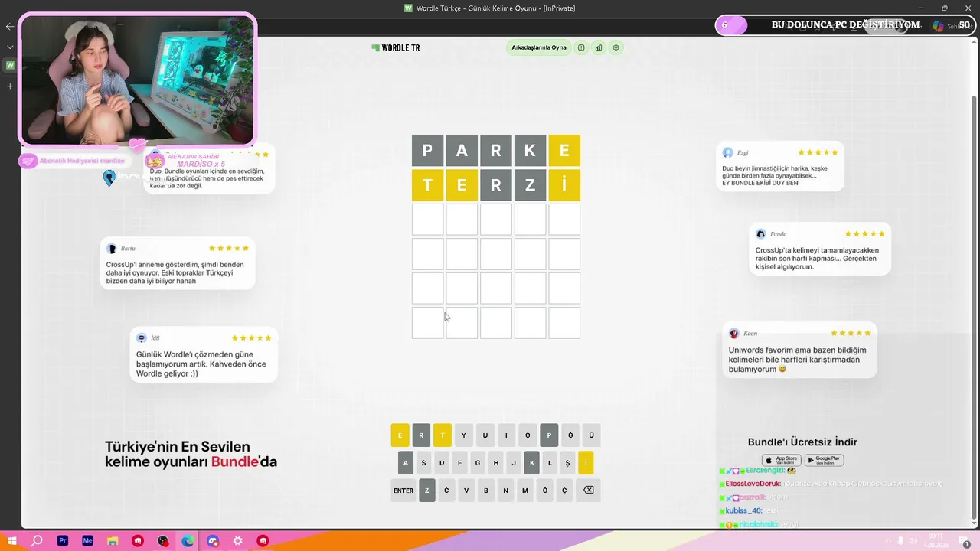The height and width of the screenshot is (551, 980).
Task: Click the gray P tile in the guess grid
Action: [427, 151]
